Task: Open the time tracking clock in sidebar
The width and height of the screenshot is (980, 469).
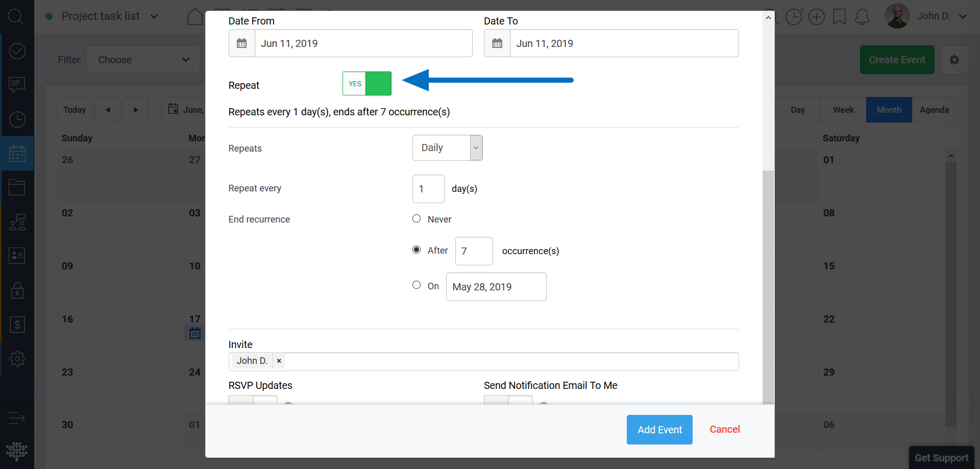Action: coord(17,119)
